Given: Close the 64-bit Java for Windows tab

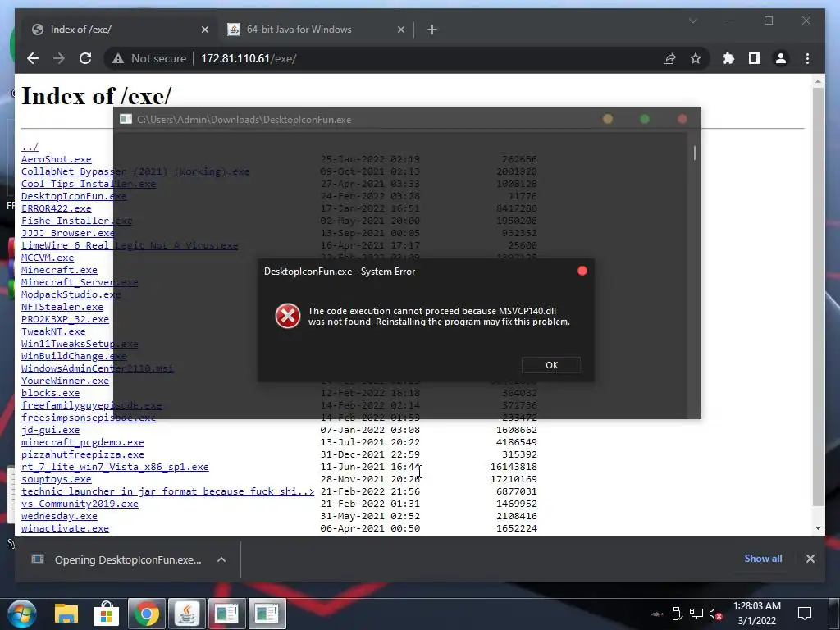Looking at the screenshot, I should coord(400,30).
